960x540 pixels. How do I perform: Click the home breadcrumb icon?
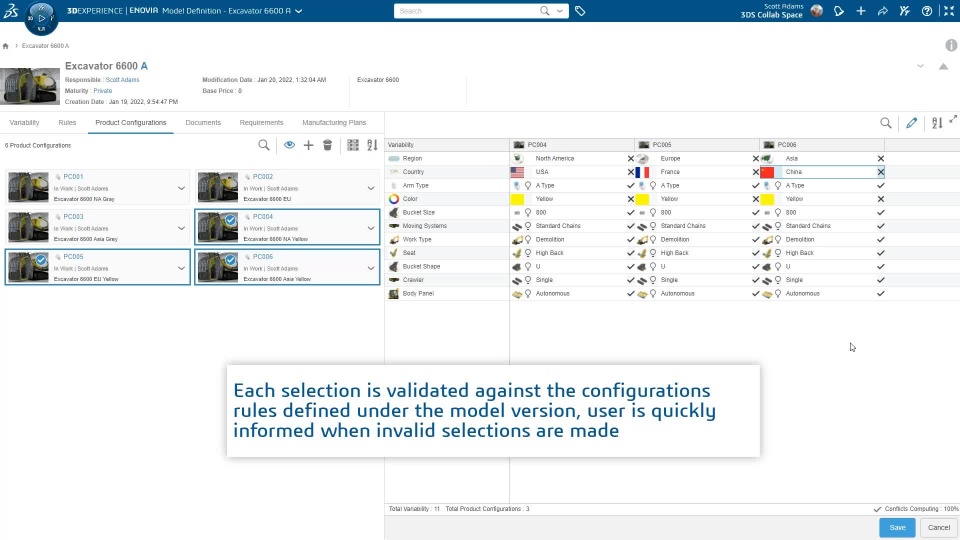coord(6,46)
